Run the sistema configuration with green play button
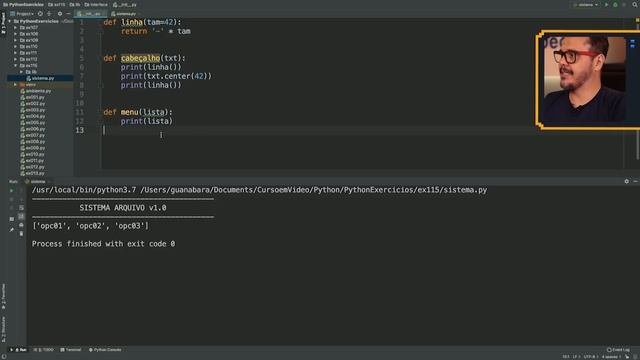This screenshot has width=640, height=360. [607, 5]
